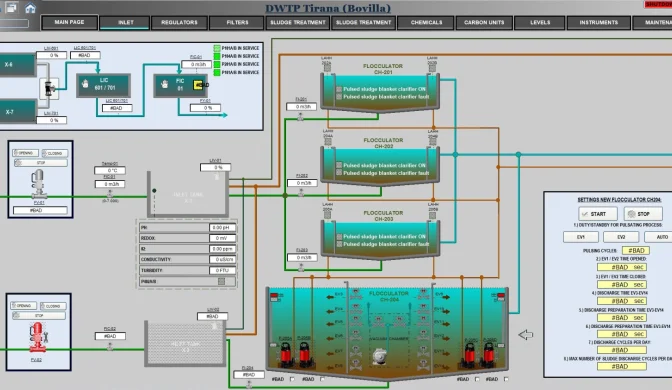Click the hand icon on FIC 01 block

tap(165, 84)
